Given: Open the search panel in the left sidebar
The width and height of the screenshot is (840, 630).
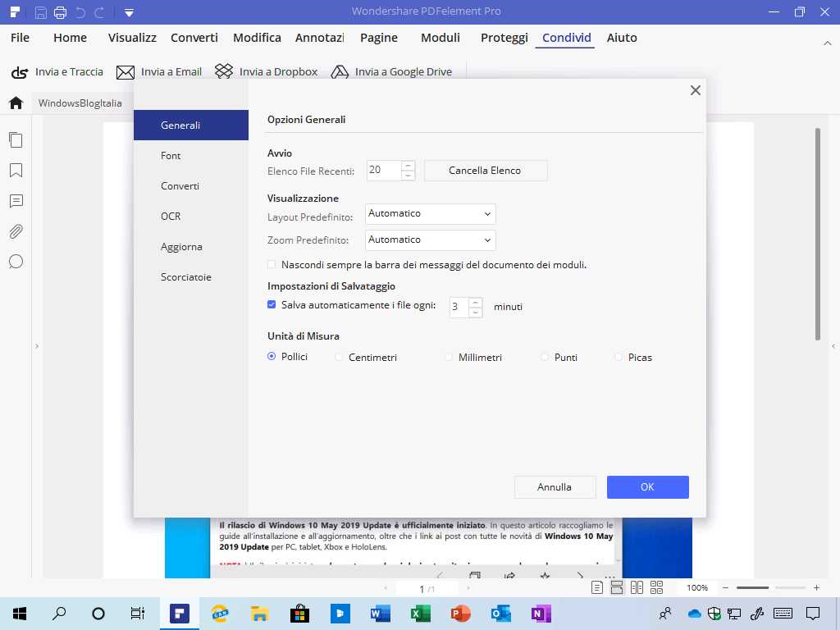Looking at the screenshot, I should 16,262.
